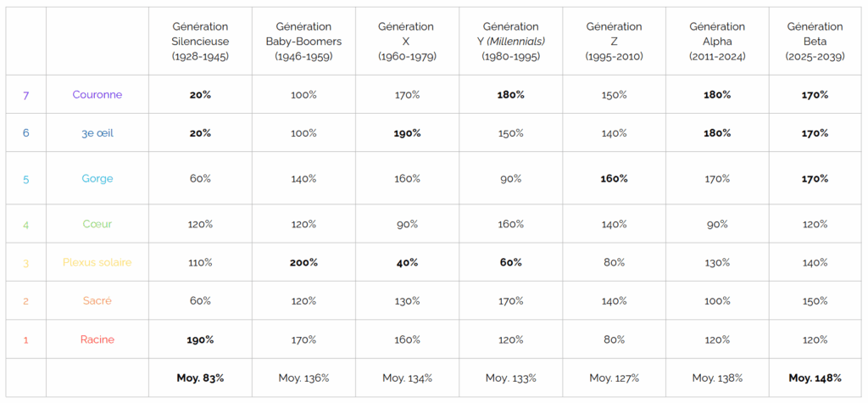The image size is (868, 403).
Task: Click the Génération Silencieuse column header
Action: tap(200, 42)
